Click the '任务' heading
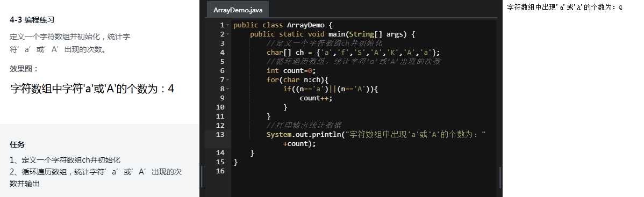The image size is (644, 197). pos(17,144)
